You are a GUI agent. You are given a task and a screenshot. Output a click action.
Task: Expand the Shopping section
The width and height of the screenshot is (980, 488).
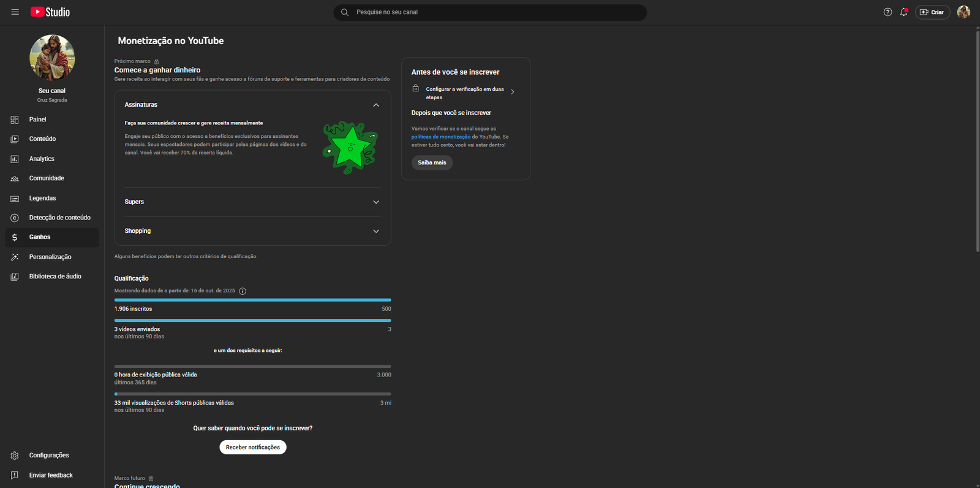pos(375,231)
